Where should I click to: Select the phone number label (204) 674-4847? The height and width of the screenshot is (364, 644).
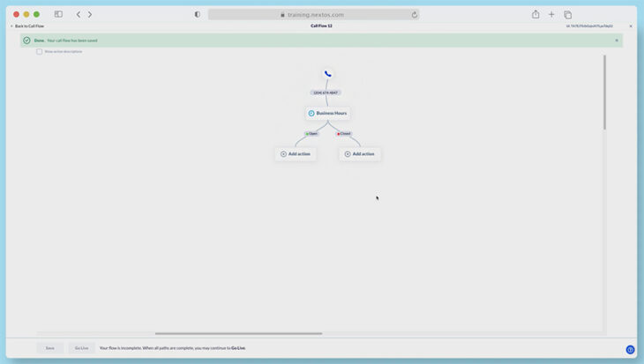coord(326,93)
